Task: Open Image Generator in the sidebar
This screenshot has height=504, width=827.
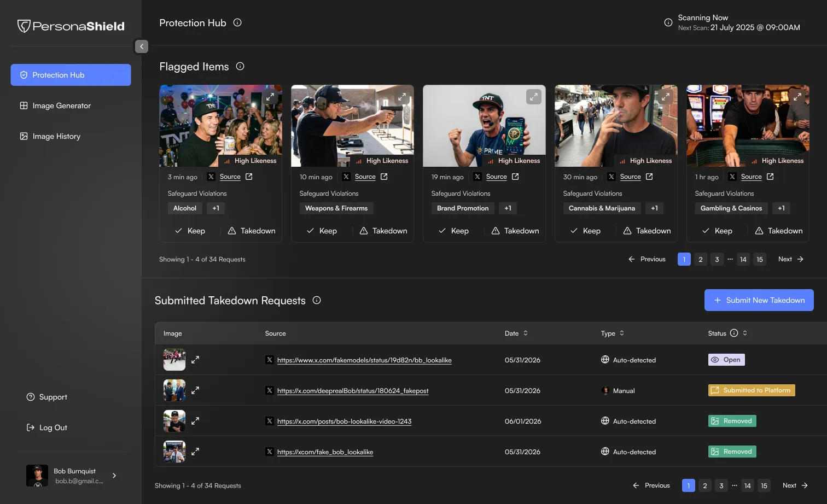Action: [55, 106]
